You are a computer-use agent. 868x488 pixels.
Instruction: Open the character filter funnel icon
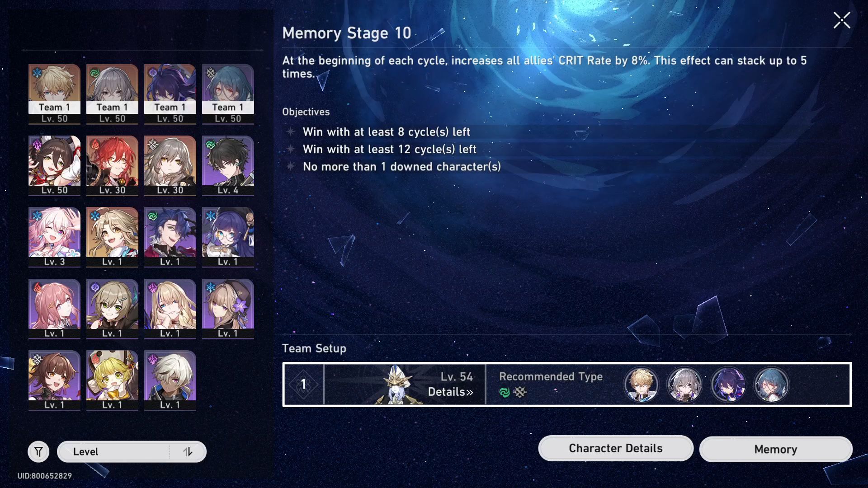38,451
